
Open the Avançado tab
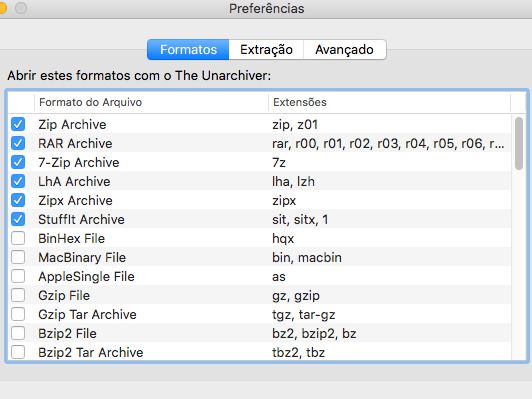345,50
